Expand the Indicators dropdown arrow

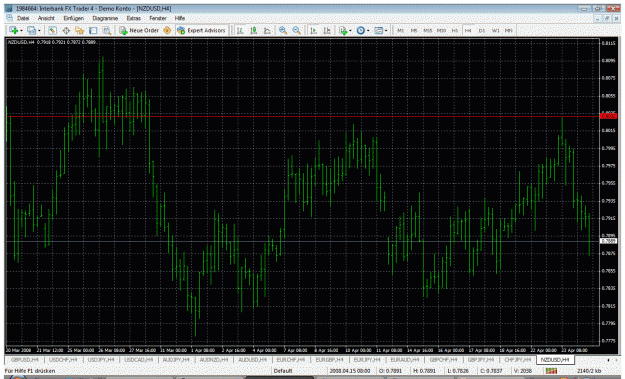pyautogui.click(x=350, y=31)
